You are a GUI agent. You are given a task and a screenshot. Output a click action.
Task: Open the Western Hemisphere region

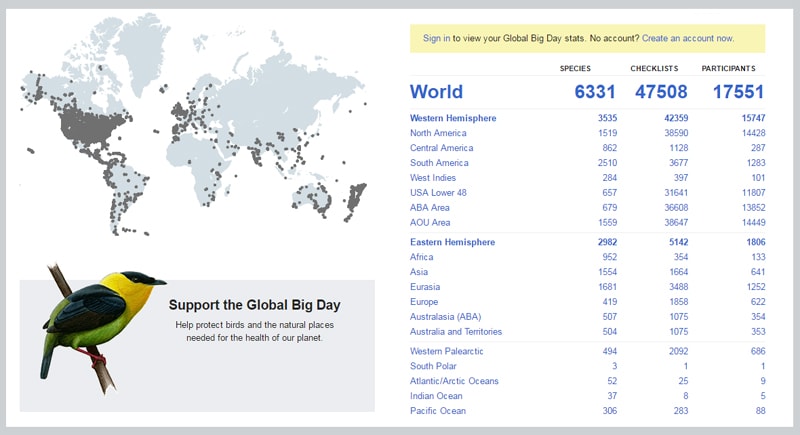[453, 118]
